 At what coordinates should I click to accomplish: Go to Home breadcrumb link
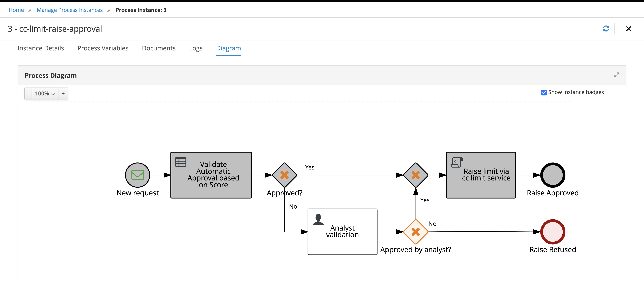pyautogui.click(x=16, y=10)
